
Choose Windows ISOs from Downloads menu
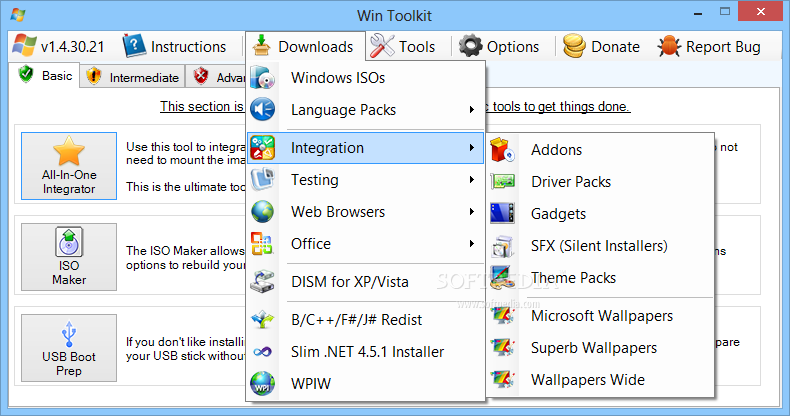click(x=365, y=78)
